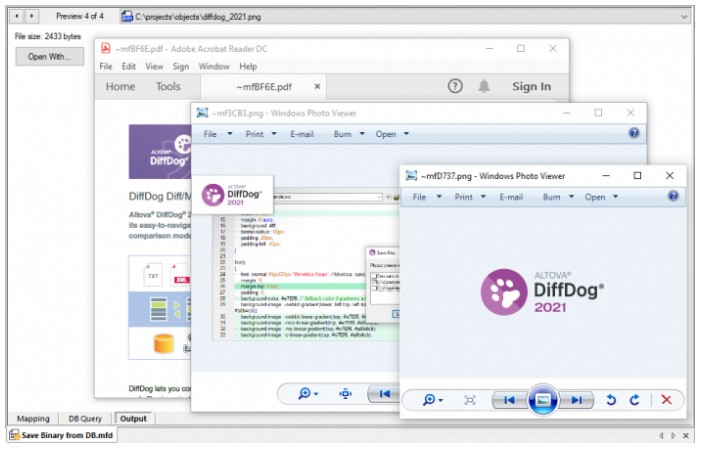Click Previous button in ~mf3CB3.png Photo Viewer

(x=384, y=394)
